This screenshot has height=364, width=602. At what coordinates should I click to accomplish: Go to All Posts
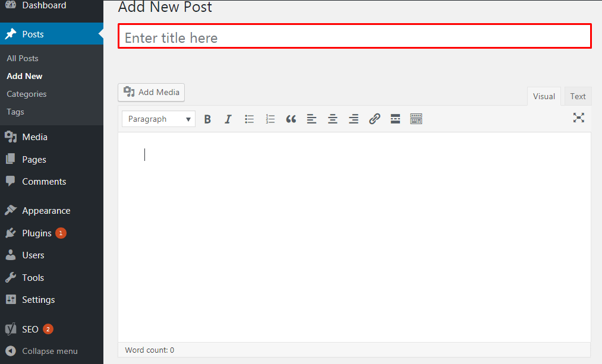click(x=23, y=58)
